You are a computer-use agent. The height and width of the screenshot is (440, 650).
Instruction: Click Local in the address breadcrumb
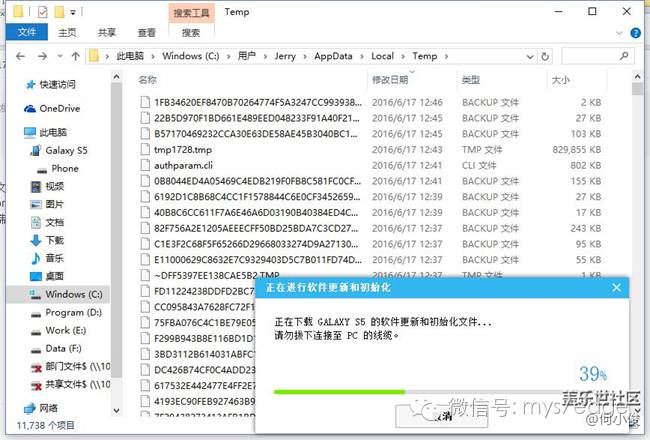point(382,56)
